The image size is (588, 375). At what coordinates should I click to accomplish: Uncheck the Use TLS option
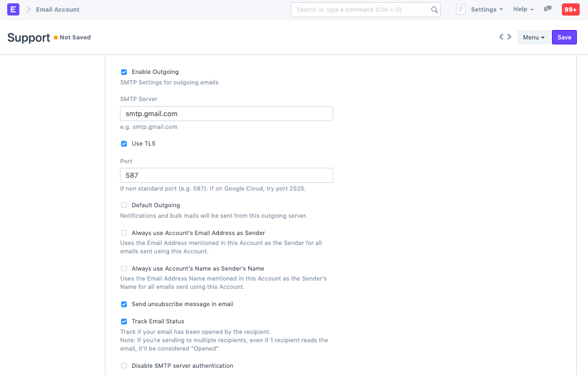coord(124,143)
